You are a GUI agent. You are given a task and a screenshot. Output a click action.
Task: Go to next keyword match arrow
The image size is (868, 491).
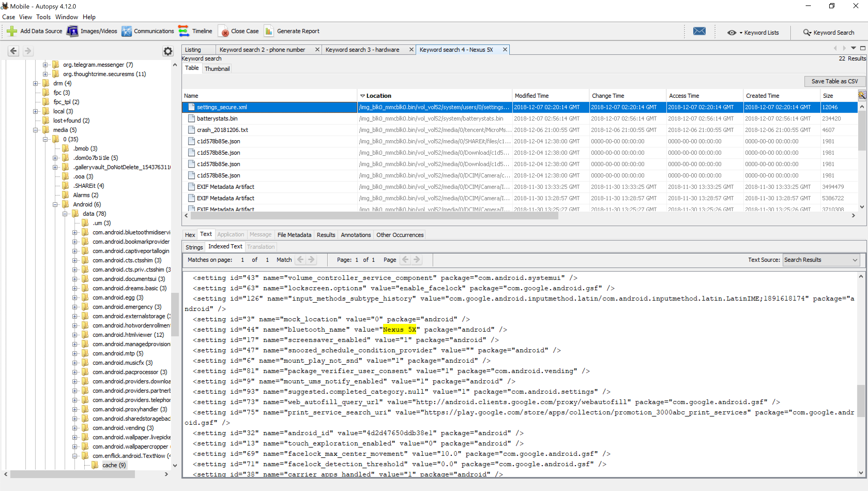[x=311, y=259]
